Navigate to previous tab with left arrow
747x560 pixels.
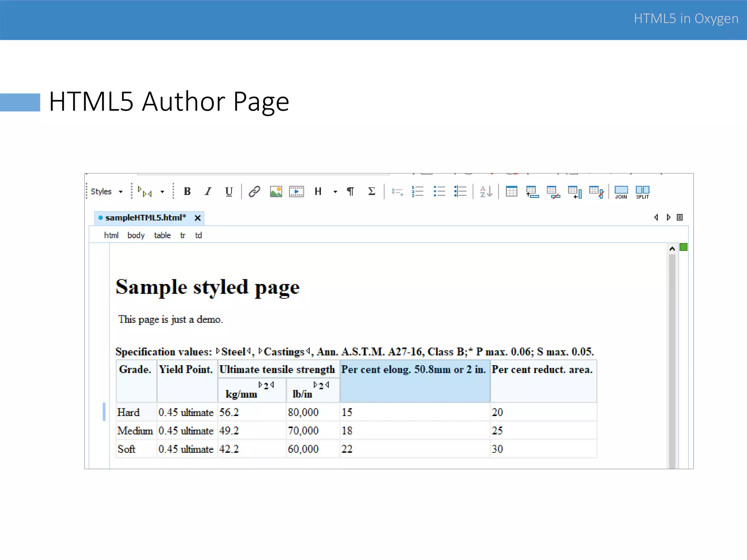(656, 217)
